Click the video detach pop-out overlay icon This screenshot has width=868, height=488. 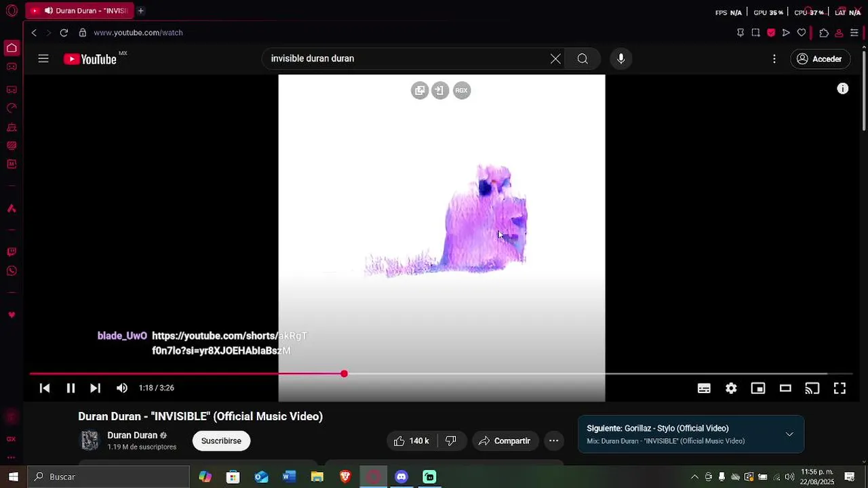pyautogui.click(x=420, y=90)
